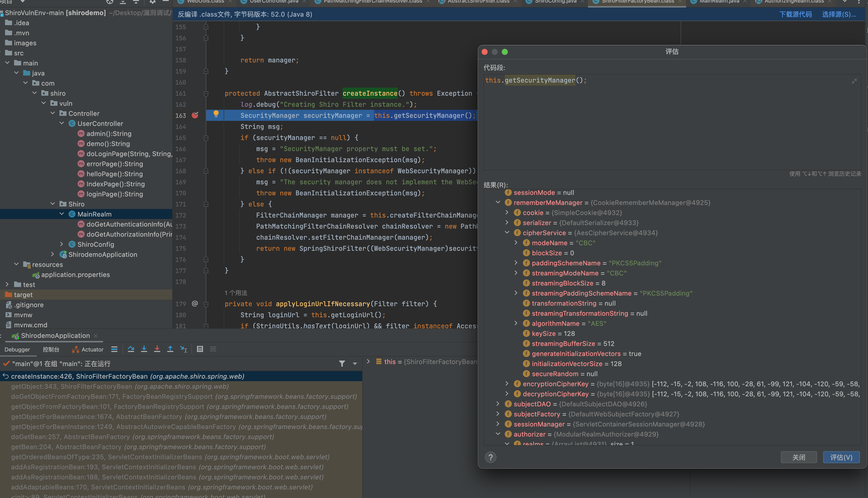Click the cipherService field icon

pos(517,233)
